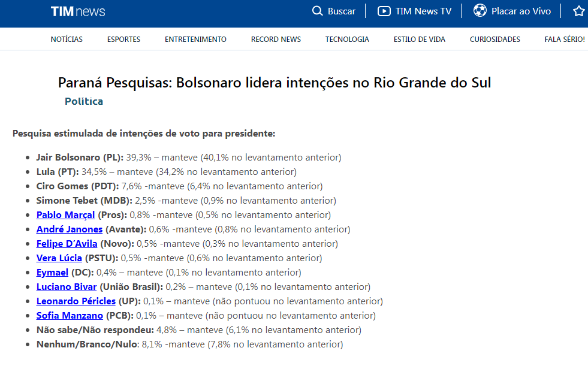Click the Luciano Bivar link
The width and height of the screenshot is (588, 366).
tap(66, 287)
